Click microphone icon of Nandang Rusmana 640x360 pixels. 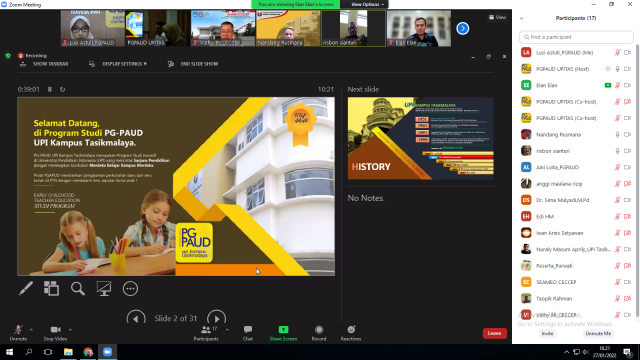click(x=618, y=134)
